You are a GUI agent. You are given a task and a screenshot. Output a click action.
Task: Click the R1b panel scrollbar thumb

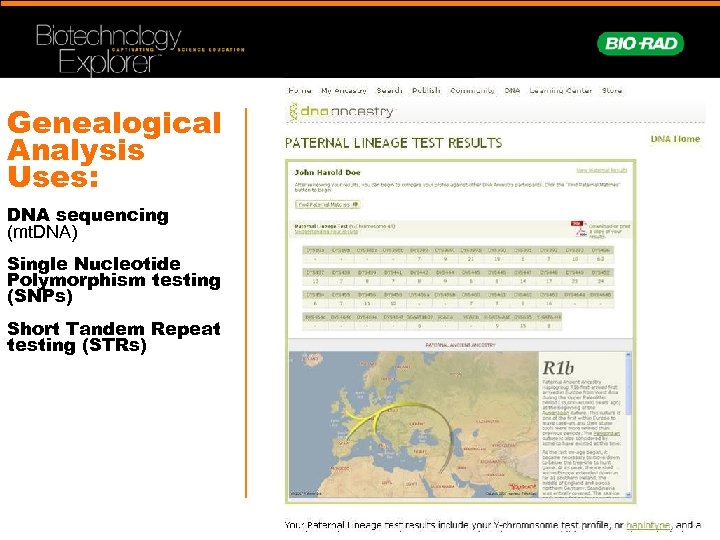[628, 385]
